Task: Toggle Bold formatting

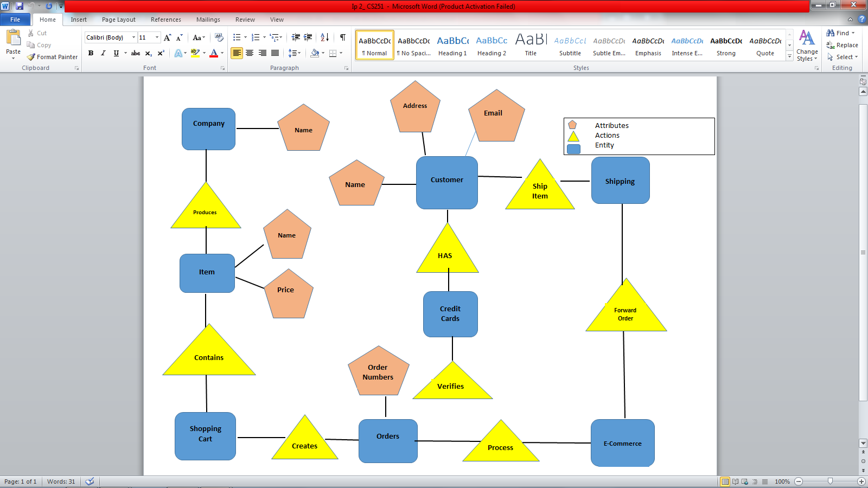Action: pyautogui.click(x=91, y=53)
